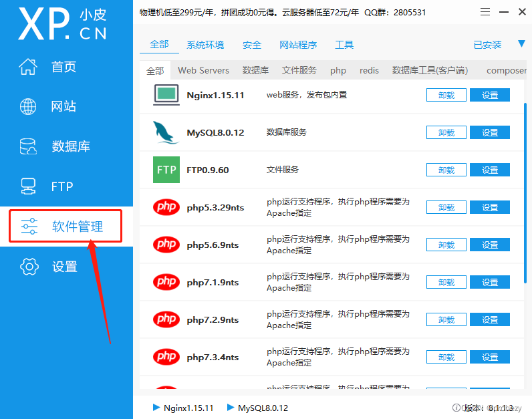Viewport: 532px width, 419px height.
Task: Select the redis sub-tab
Action: click(x=369, y=71)
